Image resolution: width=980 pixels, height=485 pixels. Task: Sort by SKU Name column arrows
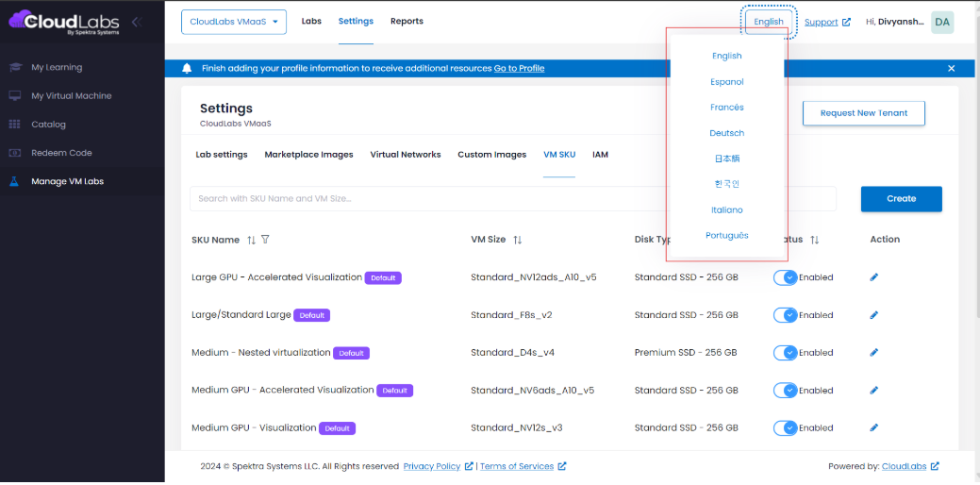[x=251, y=240]
